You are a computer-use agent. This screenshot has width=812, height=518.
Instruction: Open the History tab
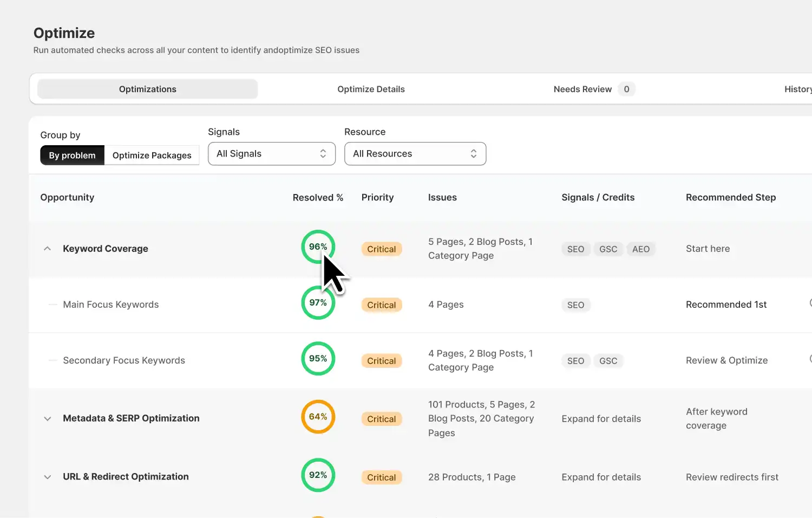(798, 89)
